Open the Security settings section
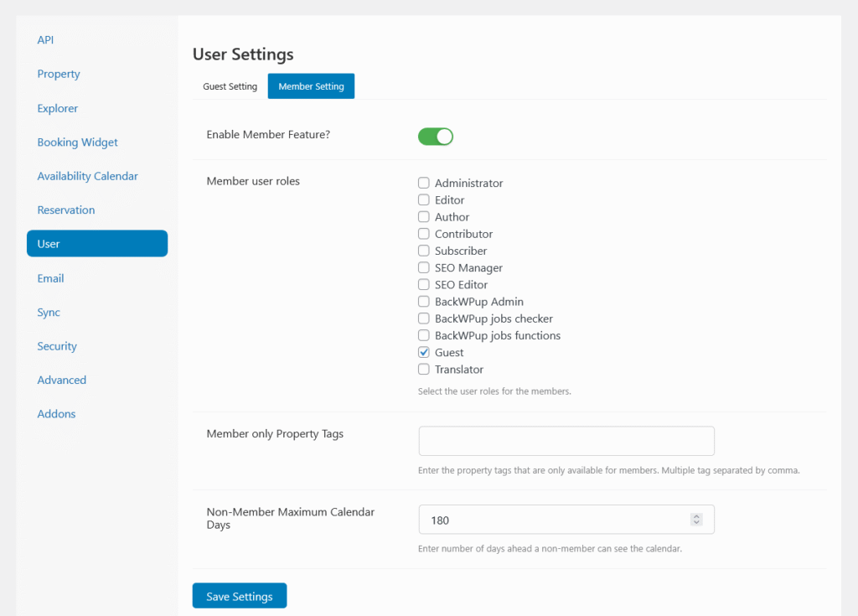Viewport: 858px width, 616px height. (57, 346)
